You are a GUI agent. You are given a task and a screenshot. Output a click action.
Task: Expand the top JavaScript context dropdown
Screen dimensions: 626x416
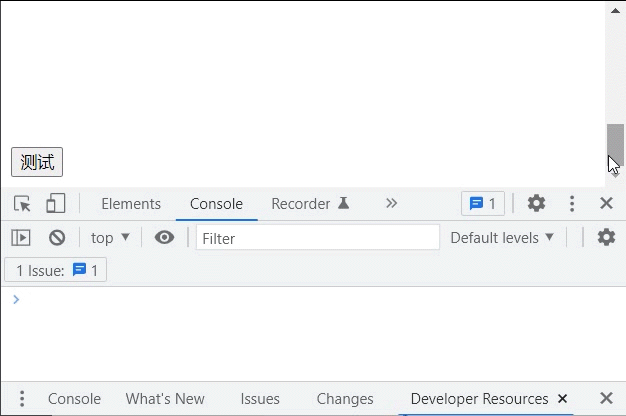pyautogui.click(x=110, y=238)
